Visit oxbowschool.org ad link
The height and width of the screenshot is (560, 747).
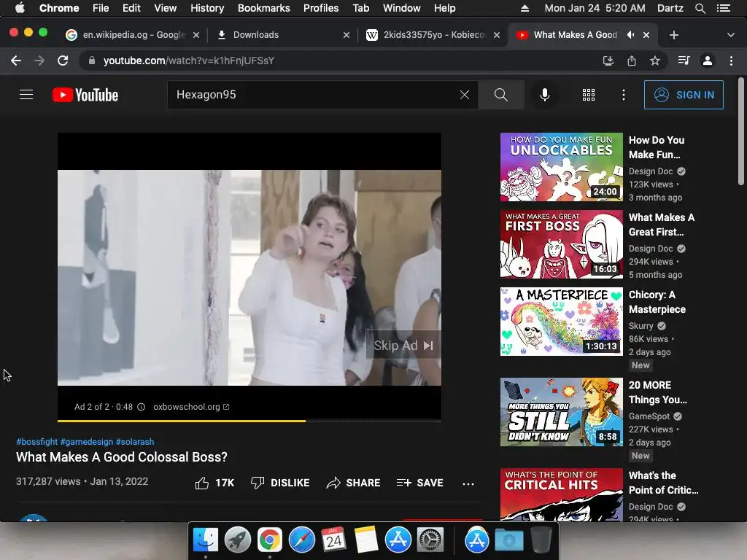(x=191, y=407)
